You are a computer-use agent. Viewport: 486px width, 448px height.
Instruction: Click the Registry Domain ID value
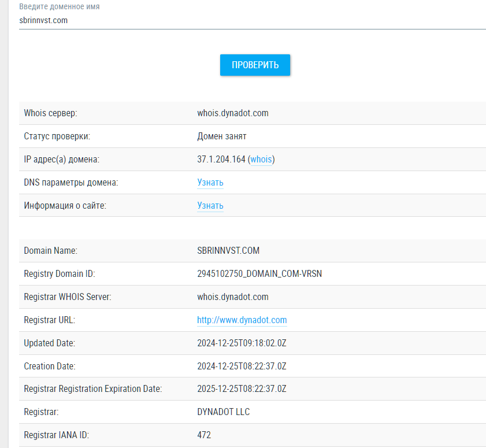point(259,274)
